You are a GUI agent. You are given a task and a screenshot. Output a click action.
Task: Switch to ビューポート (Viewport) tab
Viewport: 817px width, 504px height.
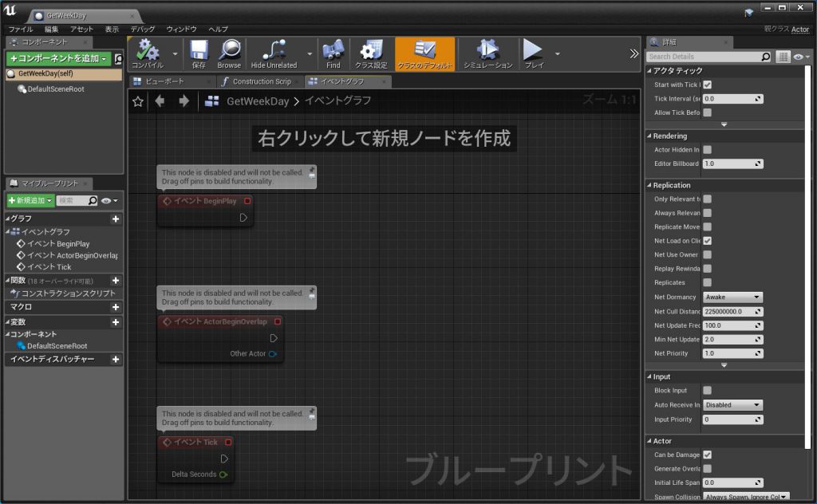click(171, 82)
